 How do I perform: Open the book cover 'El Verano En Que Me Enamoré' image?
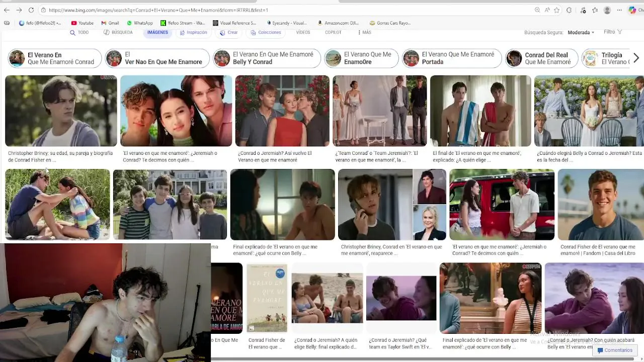point(267,298)
